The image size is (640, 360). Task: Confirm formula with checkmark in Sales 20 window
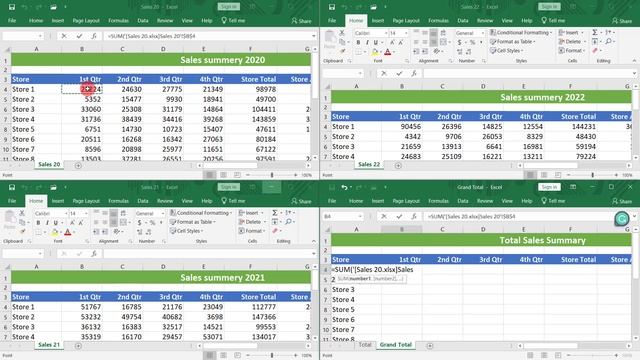tap(79, 36)
